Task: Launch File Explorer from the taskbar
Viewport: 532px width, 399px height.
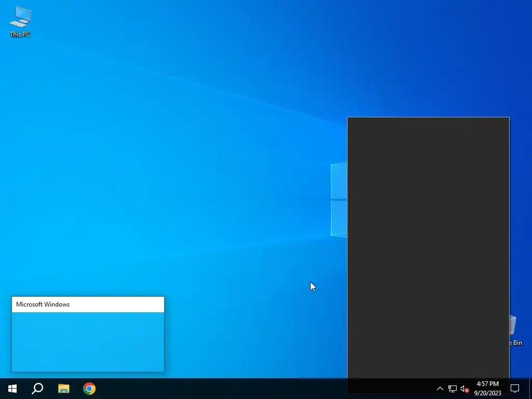Action: [63, 389]
